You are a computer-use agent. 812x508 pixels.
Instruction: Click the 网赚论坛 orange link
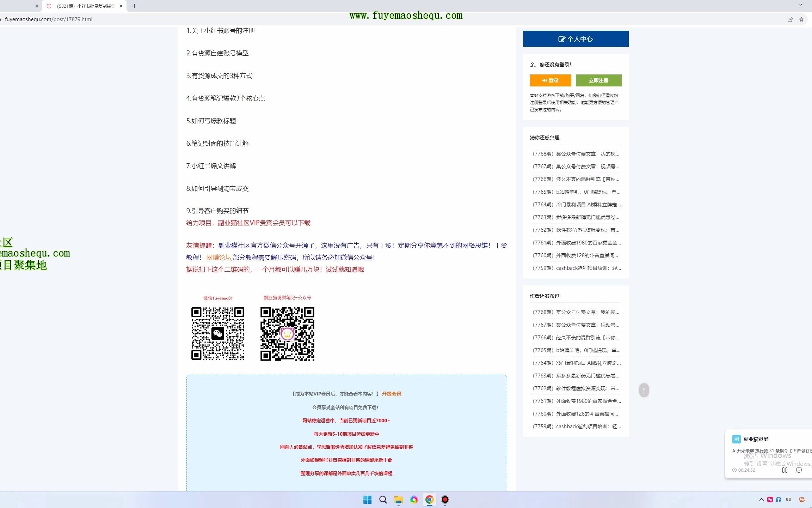click(x=219, y=258)
